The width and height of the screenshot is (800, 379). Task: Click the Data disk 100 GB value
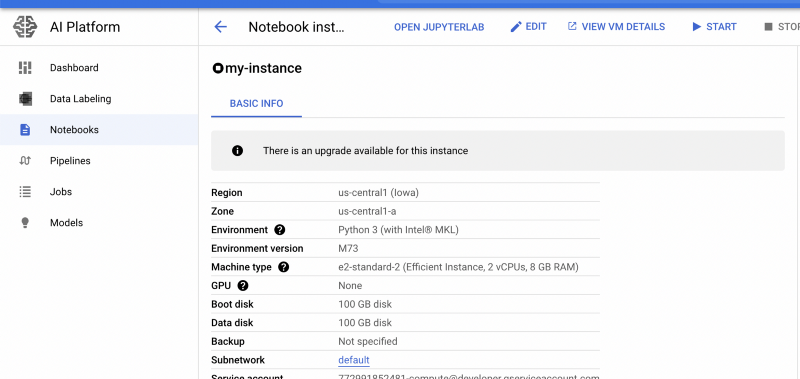pyautogui.click(x=365, y=323)
